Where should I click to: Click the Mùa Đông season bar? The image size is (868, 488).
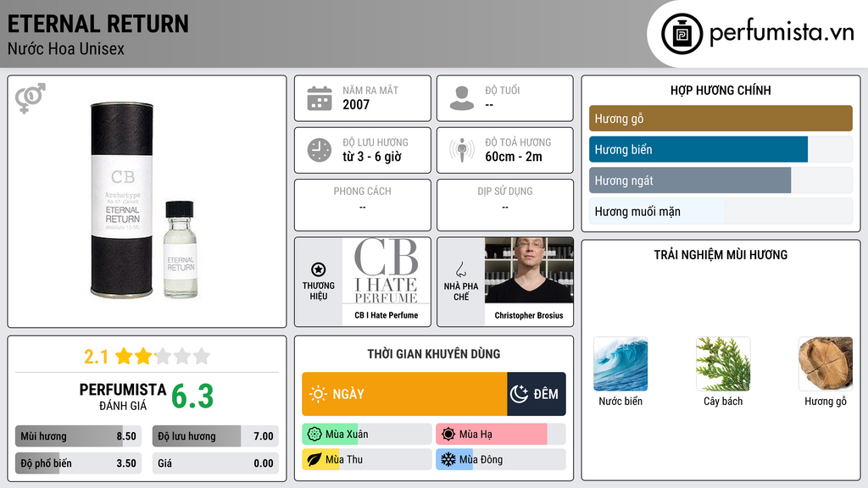tap(501, 459)
